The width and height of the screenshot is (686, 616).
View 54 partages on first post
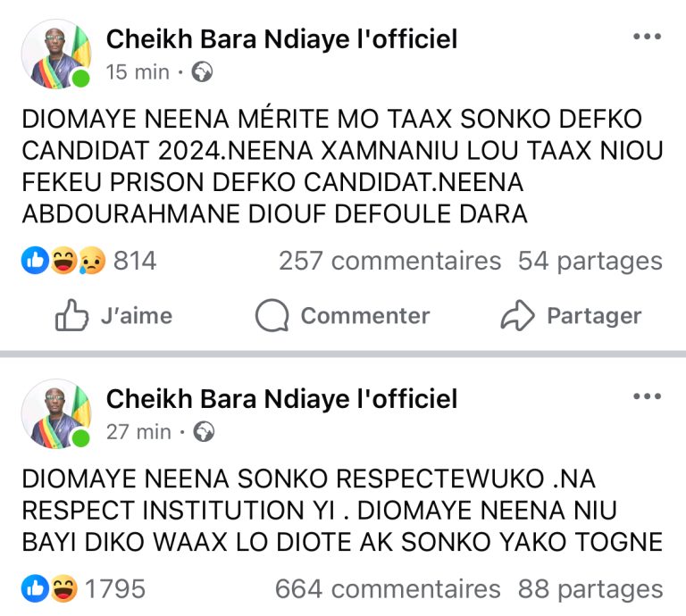(x=590, y=261)
